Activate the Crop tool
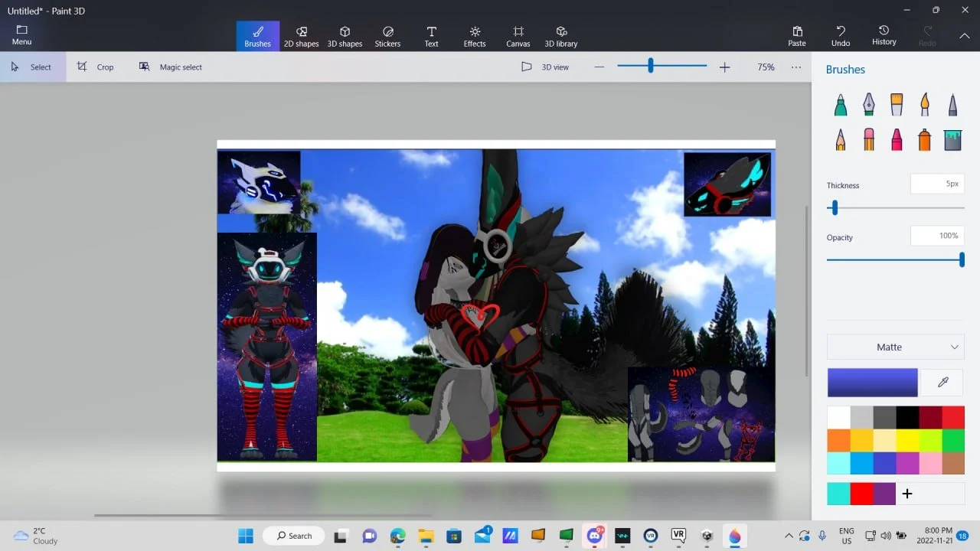The image size is (980, 551). (x=96, y=67)
